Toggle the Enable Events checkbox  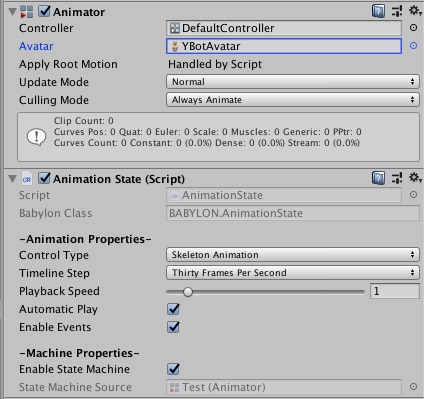point(173,327)
